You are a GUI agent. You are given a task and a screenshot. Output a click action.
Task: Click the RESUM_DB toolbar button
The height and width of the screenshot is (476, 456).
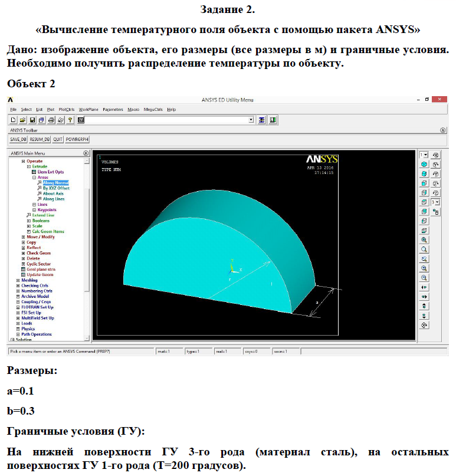(x=40, y=140)
